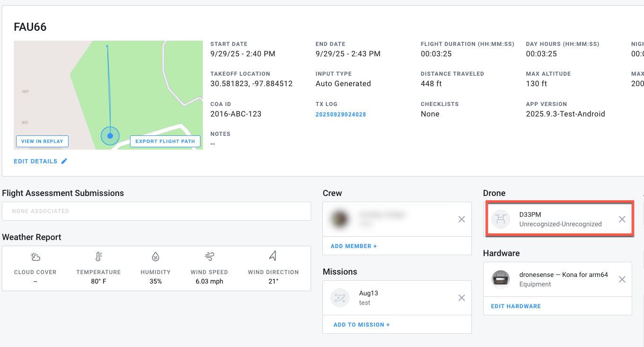The width and height of the screenshot is (644, 347).
Task: Click distance traveled 448 ft
Action: [431, 84]
